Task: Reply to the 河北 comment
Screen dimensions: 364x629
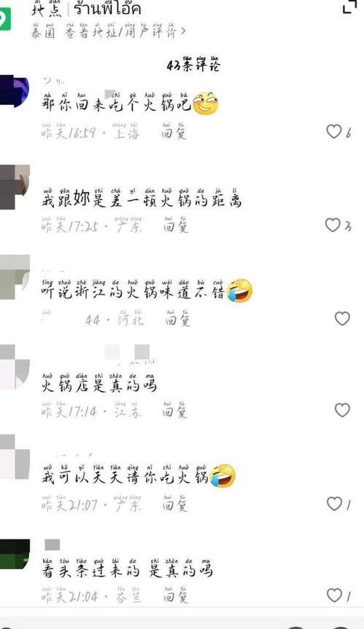Action: (178, 318)
